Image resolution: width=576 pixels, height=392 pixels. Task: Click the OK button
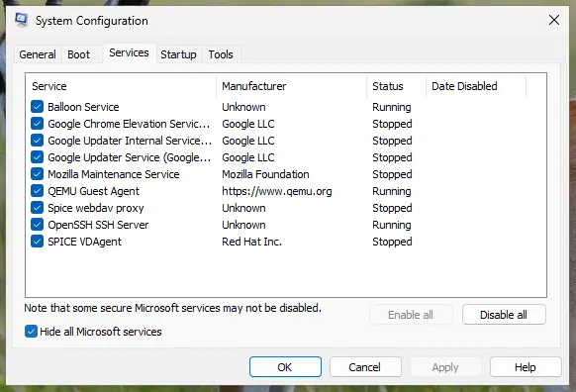(285, 367)
